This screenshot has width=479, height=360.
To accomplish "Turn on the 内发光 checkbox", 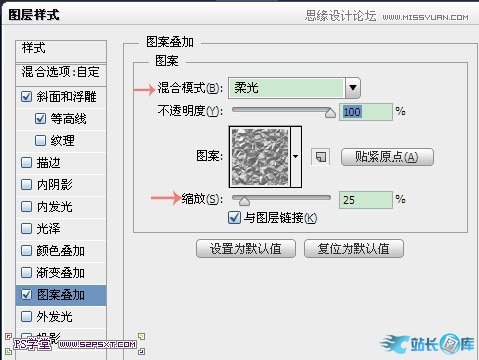I will pyautogui.click(x=26, y=206).
